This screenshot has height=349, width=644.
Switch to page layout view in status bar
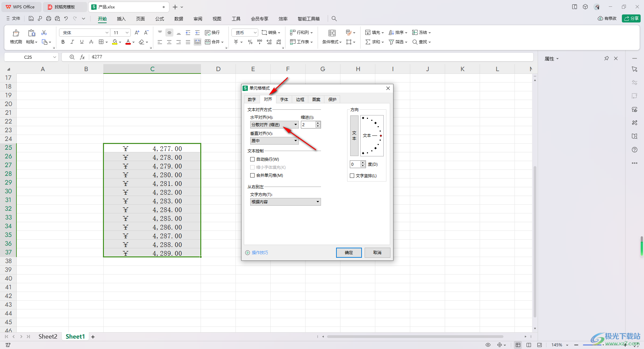[x=529, y=345]
